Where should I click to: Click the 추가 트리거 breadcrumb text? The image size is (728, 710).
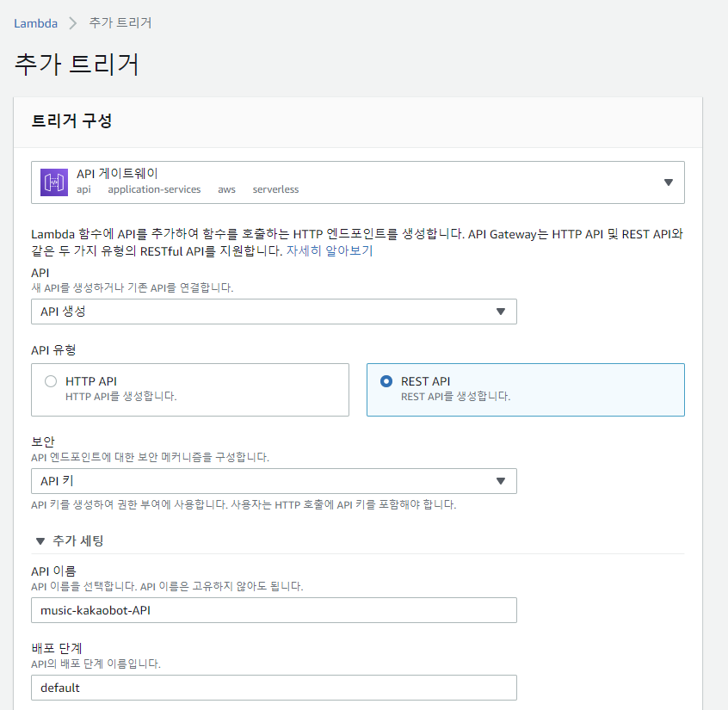click(120, 22)
